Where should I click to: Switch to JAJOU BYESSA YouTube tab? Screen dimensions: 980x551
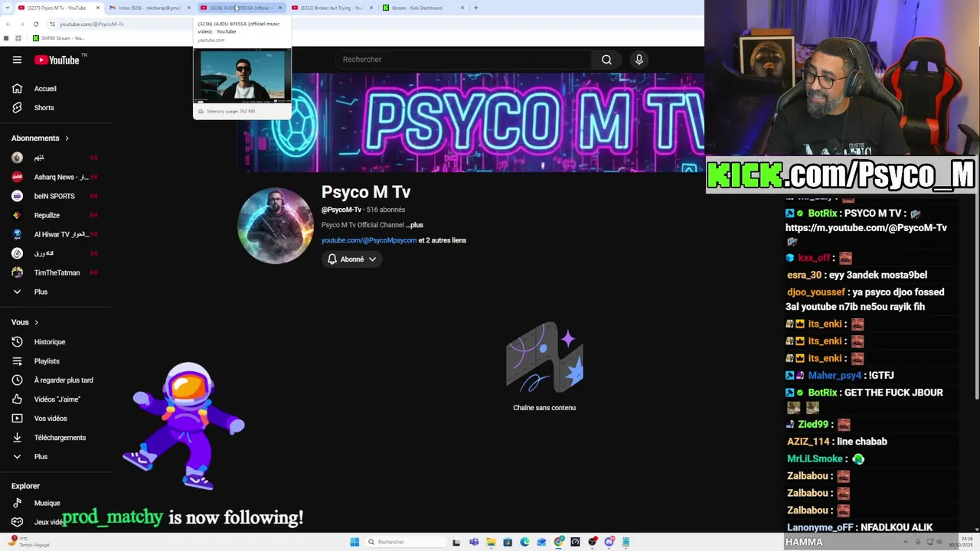pyautogui.click(x=240, y=8)
